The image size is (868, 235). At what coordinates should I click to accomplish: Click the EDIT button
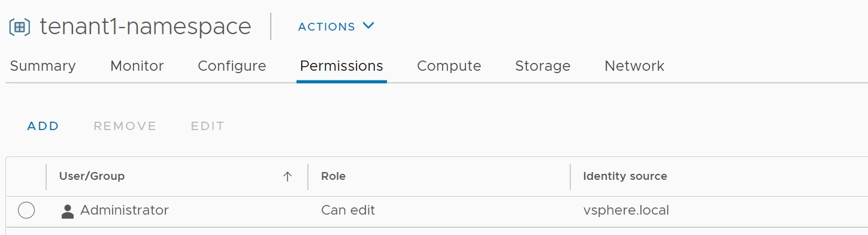208,126
